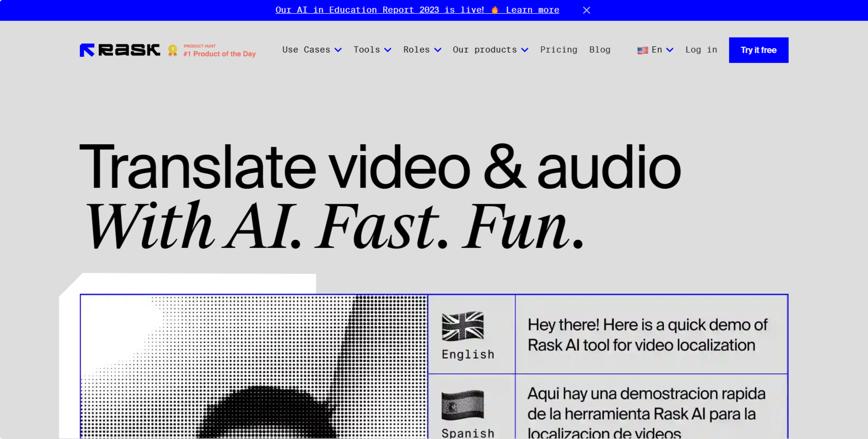
Task: Click the US flag icon
Action: tap(643, 50)
